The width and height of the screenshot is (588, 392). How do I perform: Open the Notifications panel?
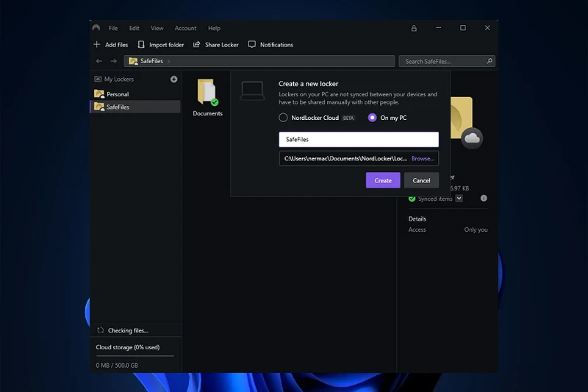coord(270,45)
